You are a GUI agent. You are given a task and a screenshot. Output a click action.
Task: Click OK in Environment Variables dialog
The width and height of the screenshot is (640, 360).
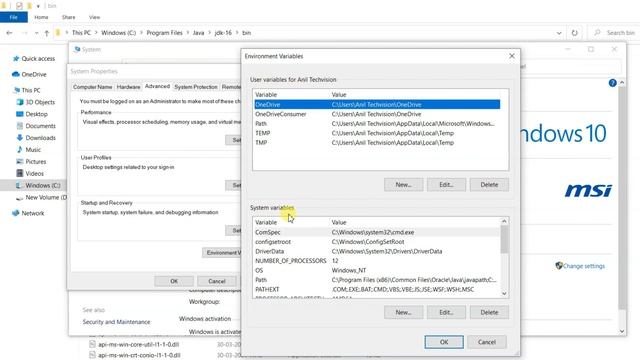[x=444, y=342]
